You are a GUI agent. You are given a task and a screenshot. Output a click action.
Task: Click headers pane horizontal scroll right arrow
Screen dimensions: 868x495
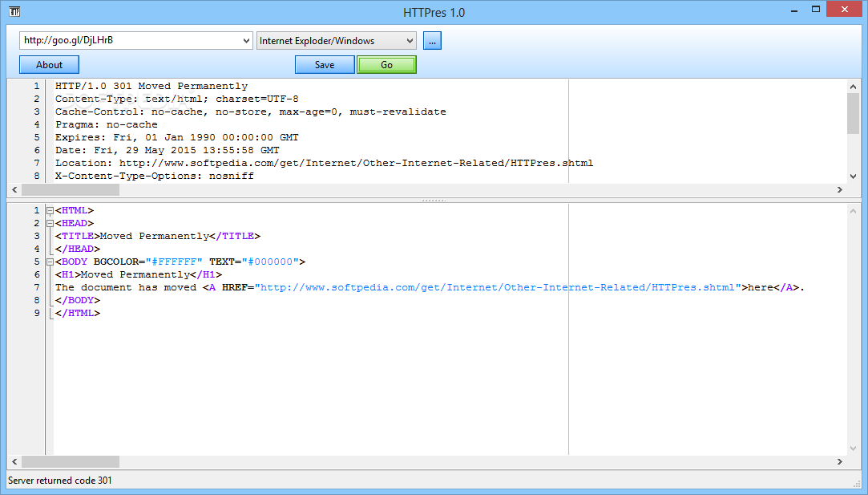pyautogui.click(x=840, y=189)
